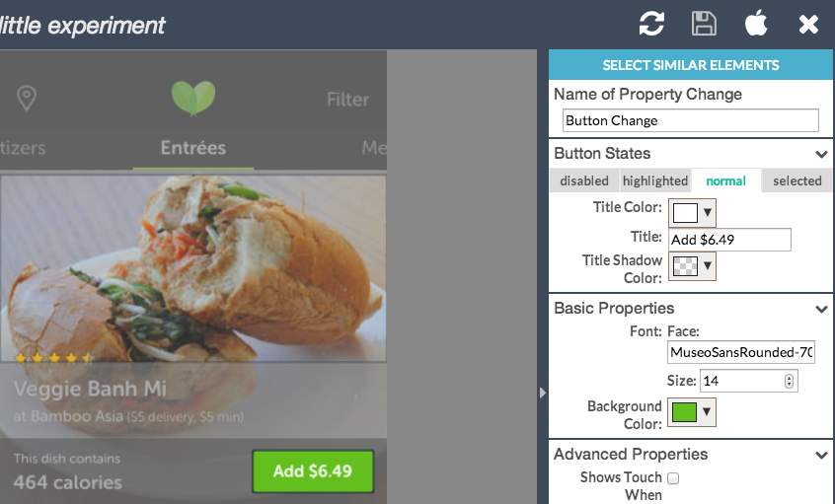Viewport: 835px width, 504px height.
Task: Switch to the highlighted state tab
Action: point(655,180)
